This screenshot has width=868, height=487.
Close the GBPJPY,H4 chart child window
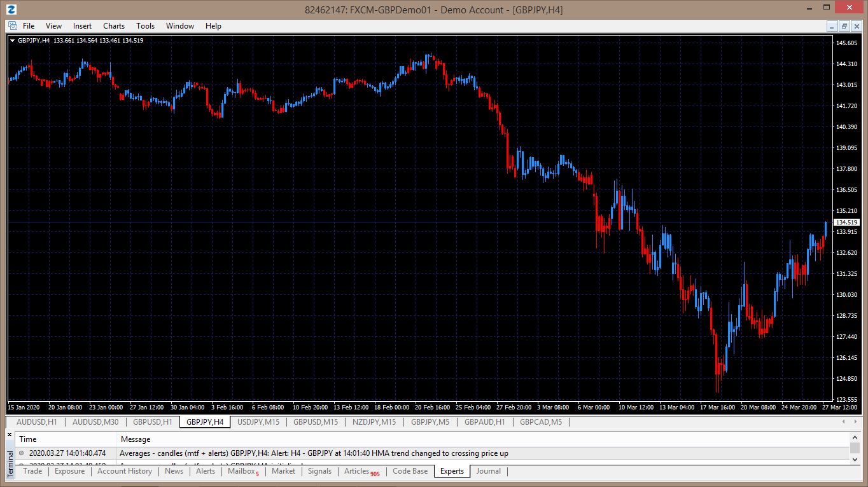click(x=857, y=26)
